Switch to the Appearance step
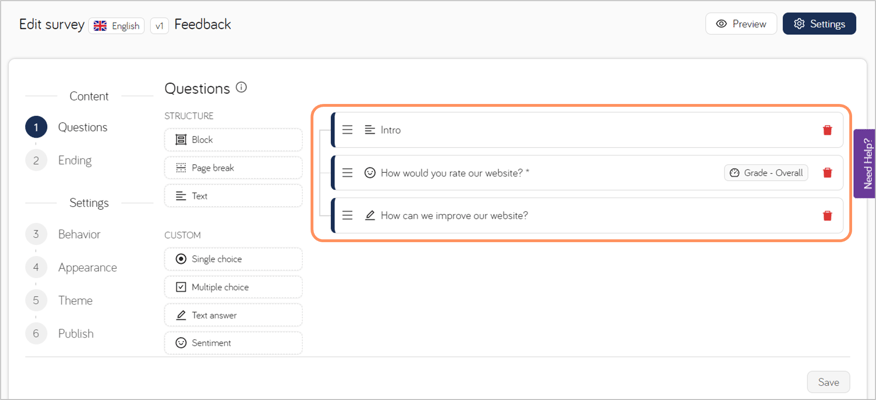This screenshot has width=876, height=400. (x=87, y=267)
